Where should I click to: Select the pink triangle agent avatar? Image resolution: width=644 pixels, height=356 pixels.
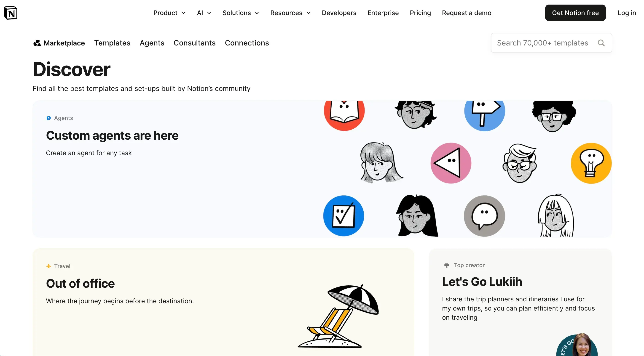tap(451, 163)
